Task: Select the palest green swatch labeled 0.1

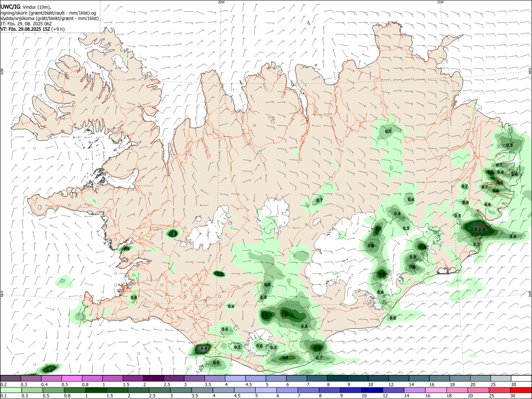Action: [10, 390]
